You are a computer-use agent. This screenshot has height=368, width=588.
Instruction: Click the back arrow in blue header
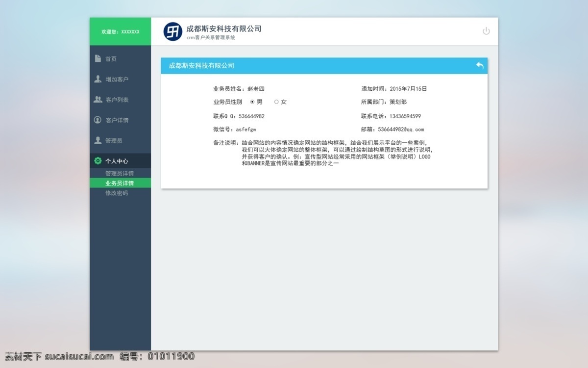click(480, 65)
